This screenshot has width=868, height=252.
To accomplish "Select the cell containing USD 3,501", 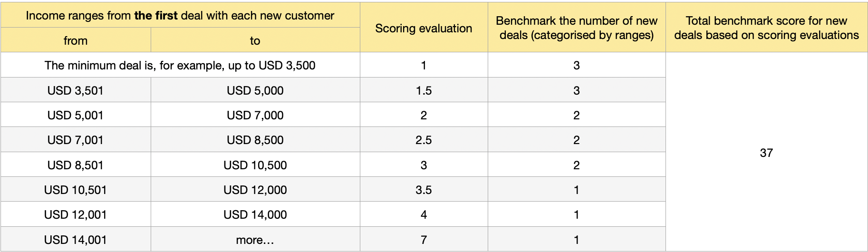I will (x=76, y=91).
